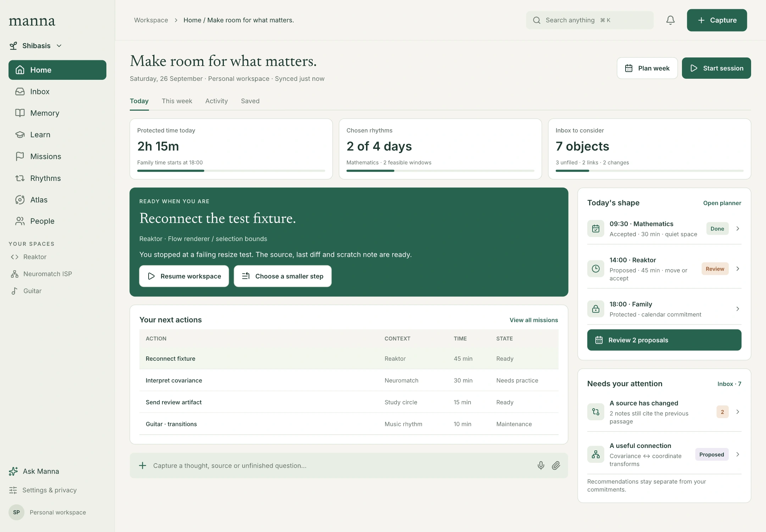This screenshot has height=532, width=766.
Task: Click the microphone icon in capture bar
Action: [541, 465]
